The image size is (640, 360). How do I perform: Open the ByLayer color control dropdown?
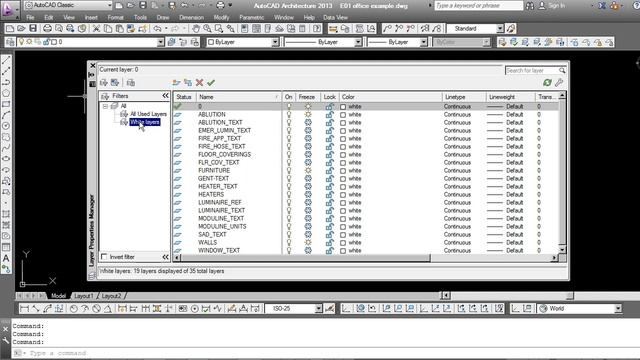pos(275,42)
